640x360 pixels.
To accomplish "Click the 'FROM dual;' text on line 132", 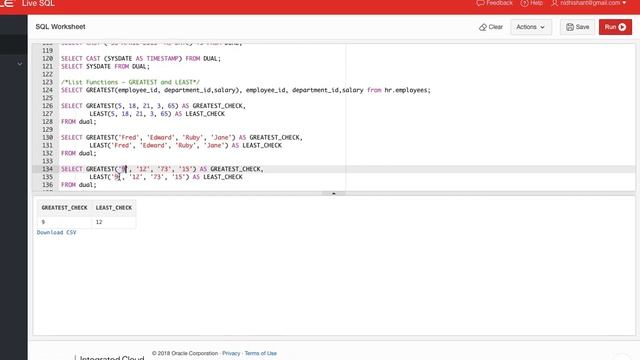I will click(x=79, y=153).
